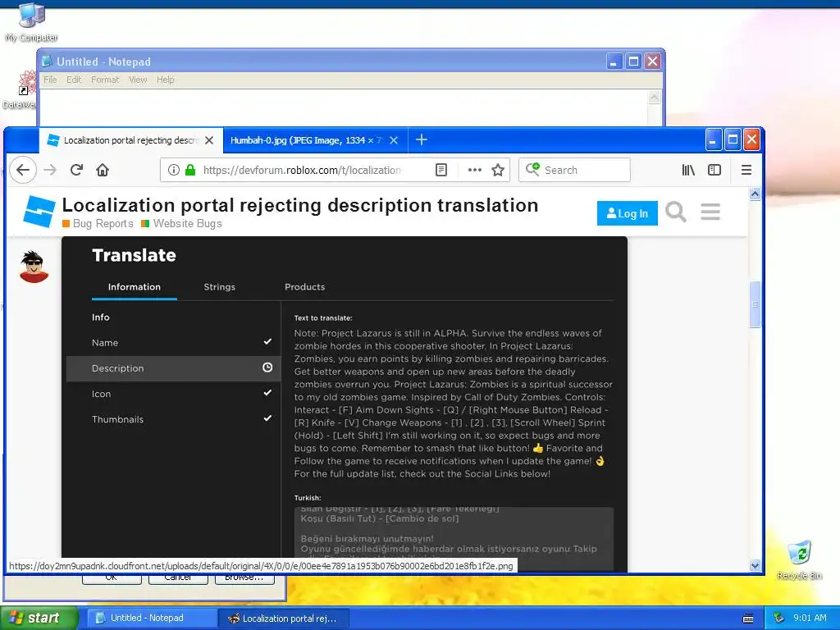Click the tray icon beside the clock
The width and height of the screenshot is (840, 630).
pos(779,618)
